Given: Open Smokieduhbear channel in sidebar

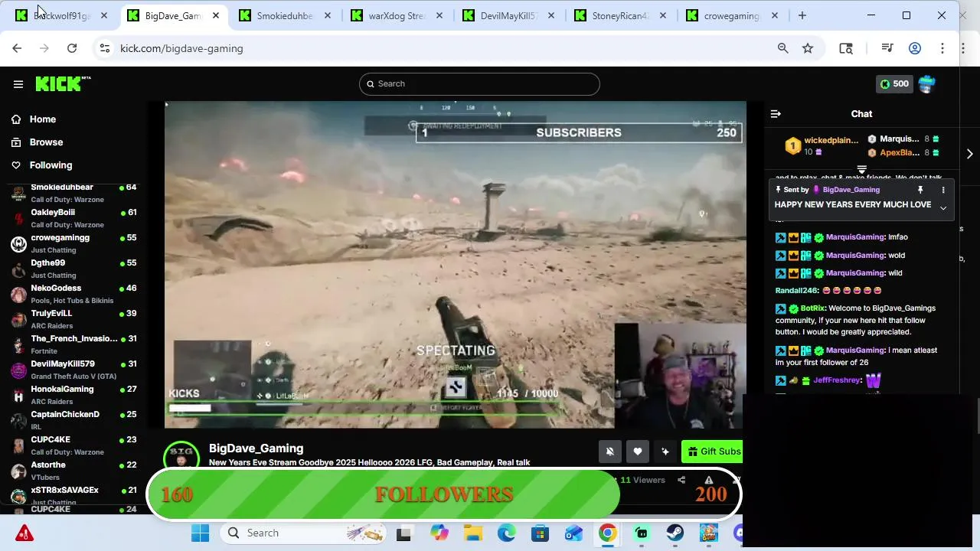Looking at the screenshot, I should [x=73, y=193].
